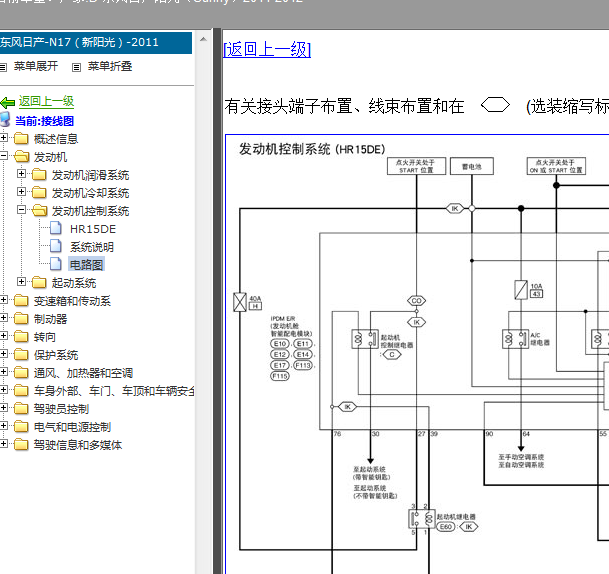Collapse the 发动机 tree node
The height and width of the screenshot is (574, 609).
tap(3, 156)
